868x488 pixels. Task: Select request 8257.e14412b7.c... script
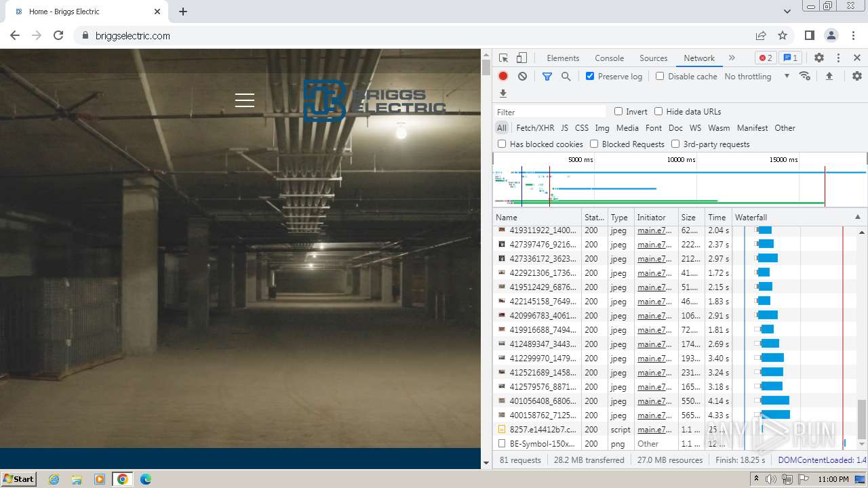542,429
